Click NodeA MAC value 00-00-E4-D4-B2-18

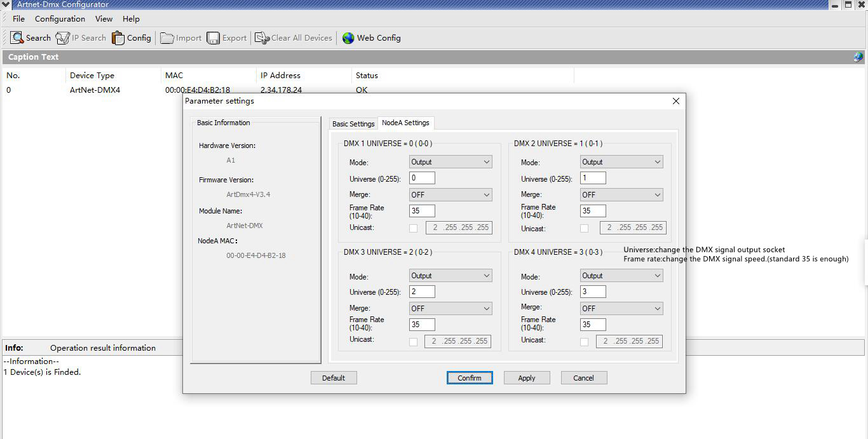click(256, 255)
